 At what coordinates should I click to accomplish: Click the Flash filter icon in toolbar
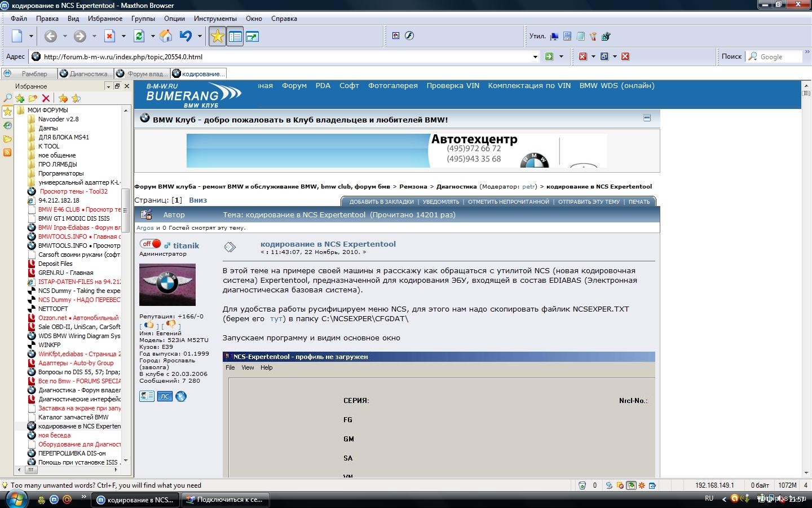(x=409, y=36)
